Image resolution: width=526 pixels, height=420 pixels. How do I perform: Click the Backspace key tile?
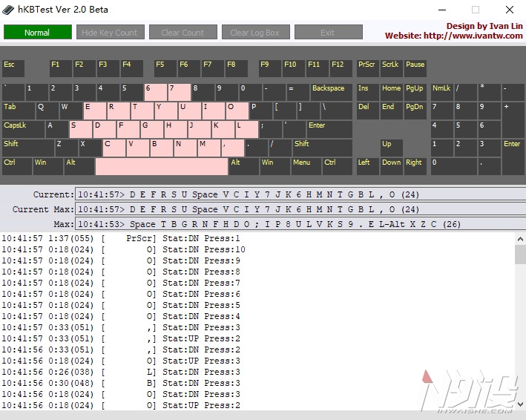(331, 92)
